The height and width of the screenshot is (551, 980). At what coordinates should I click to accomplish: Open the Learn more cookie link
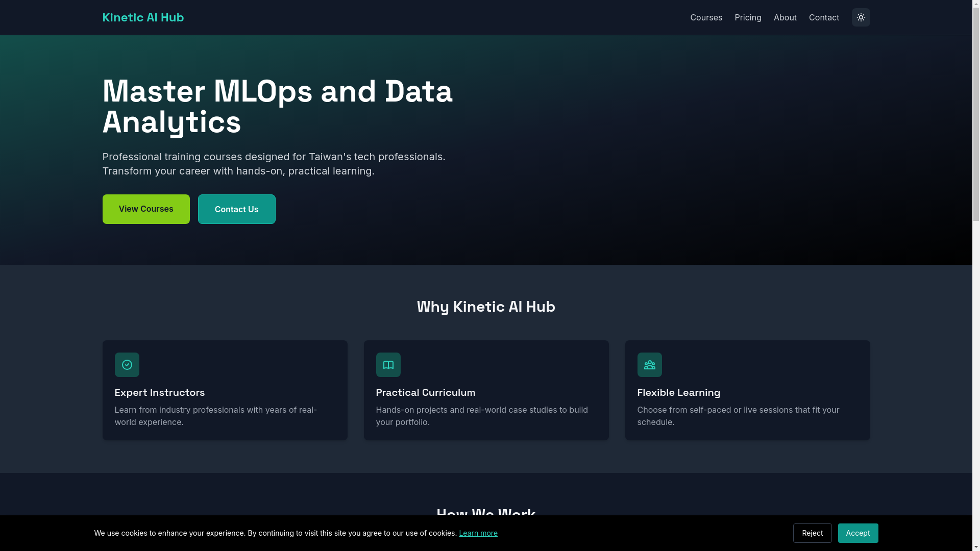click(x=478, y=533)
